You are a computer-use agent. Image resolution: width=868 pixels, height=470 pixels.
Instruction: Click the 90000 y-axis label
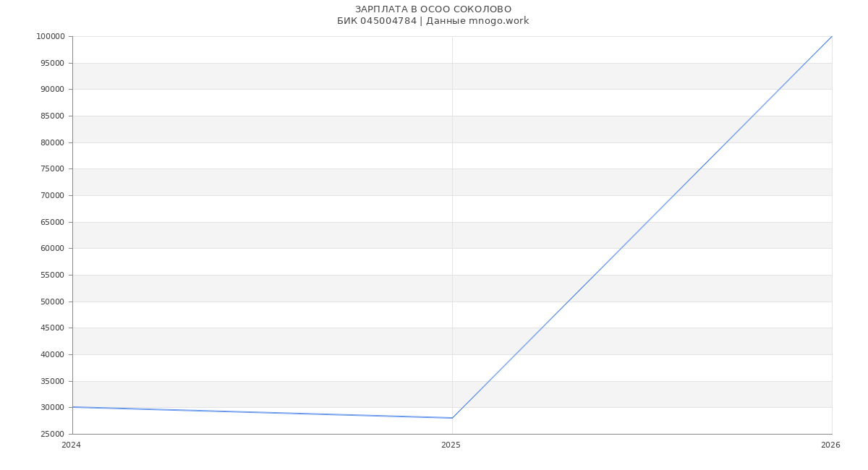[x=52, y=90]
